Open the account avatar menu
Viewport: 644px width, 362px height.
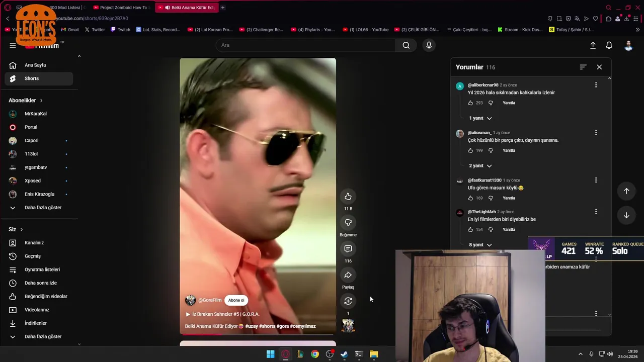[628, 45]
